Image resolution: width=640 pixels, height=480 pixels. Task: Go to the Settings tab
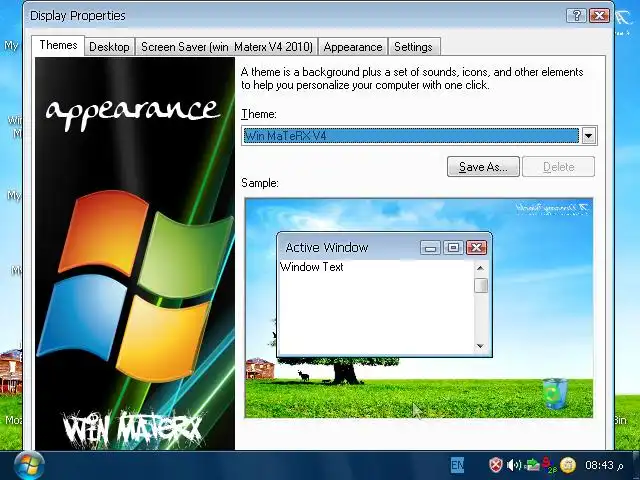(x=413, y=47)
